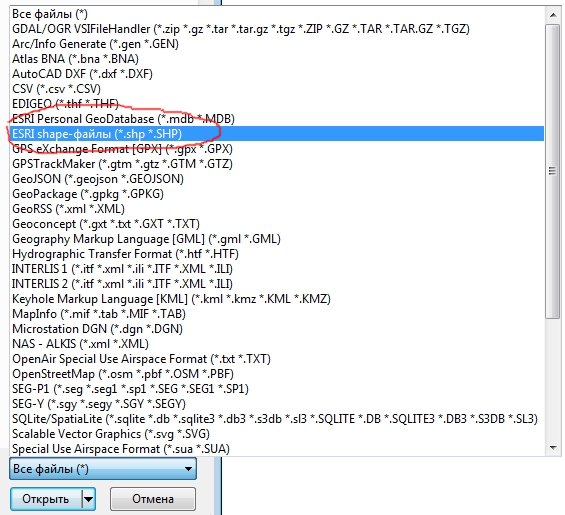The width and height of the screenshot is (565, 515).
Task: Click the filter list scrollbar thumb
Action: [x=553, y=171]
